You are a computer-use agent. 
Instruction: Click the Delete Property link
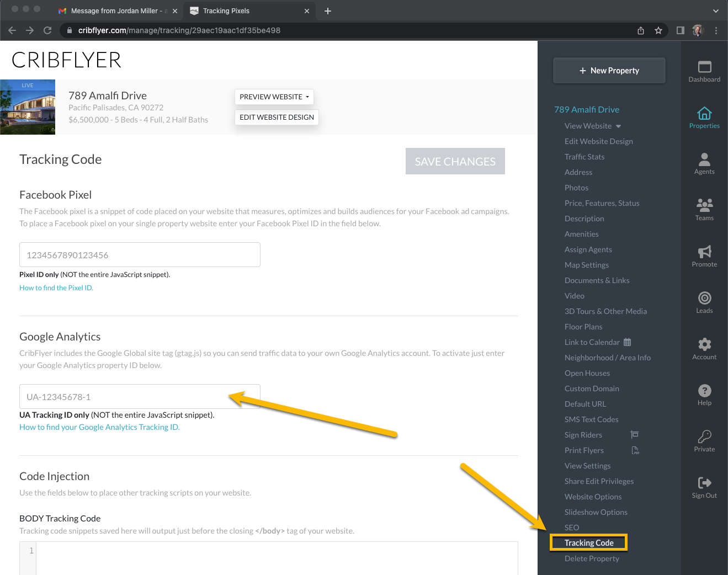592,558
